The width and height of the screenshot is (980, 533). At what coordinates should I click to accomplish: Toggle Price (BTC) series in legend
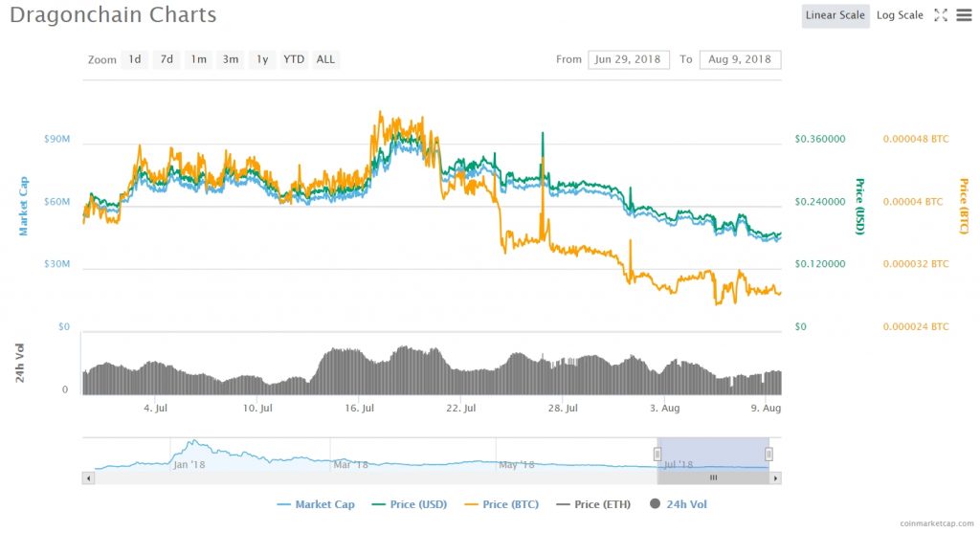(x=501, y=504)
